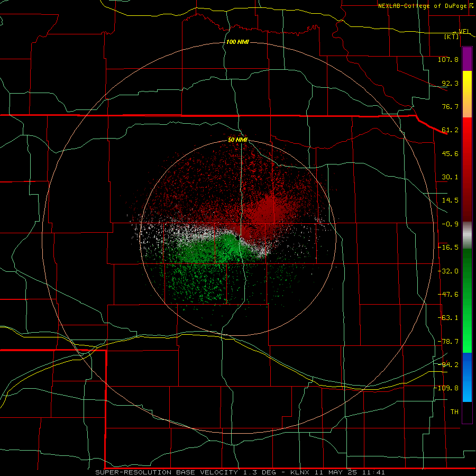
Task: Select the 76.7 value on the velocity scale
Action: click(450, 106)
